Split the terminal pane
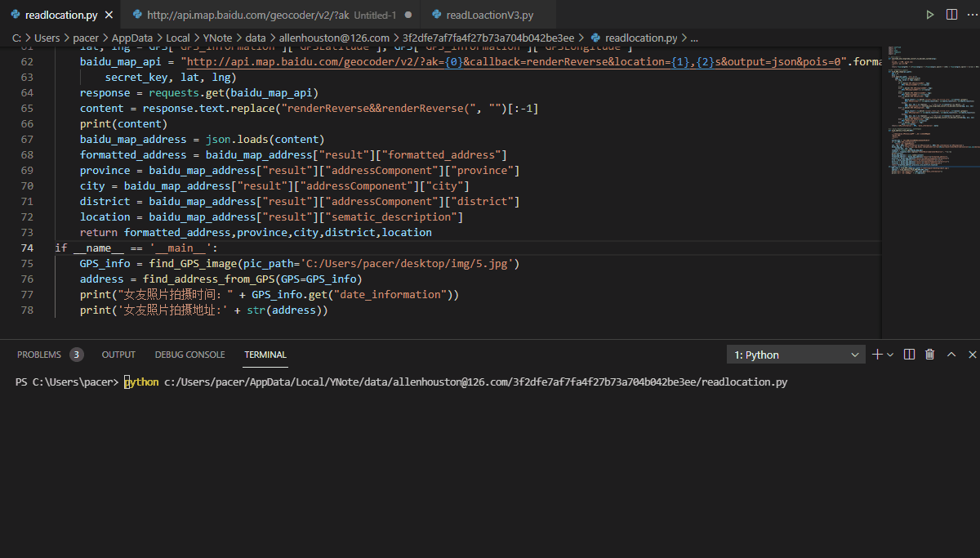Screen dimensions: 980x558 pos(911,355)
